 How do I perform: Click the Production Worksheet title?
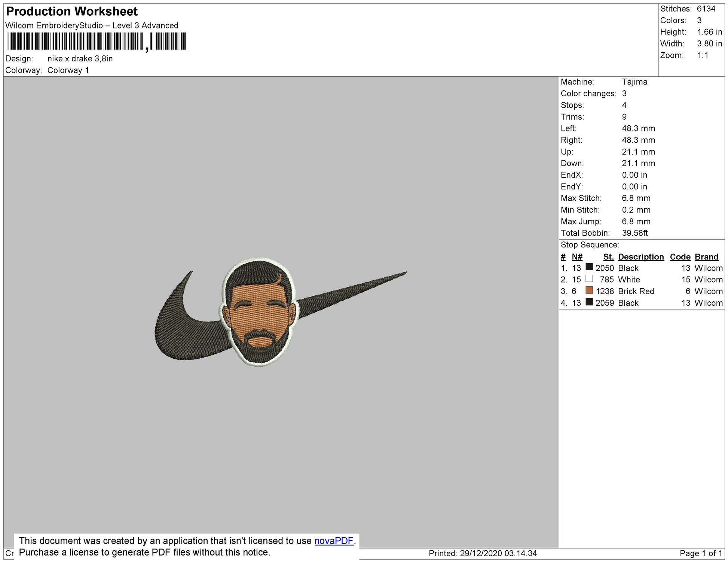pyautogui.click(x=72, y=12)
